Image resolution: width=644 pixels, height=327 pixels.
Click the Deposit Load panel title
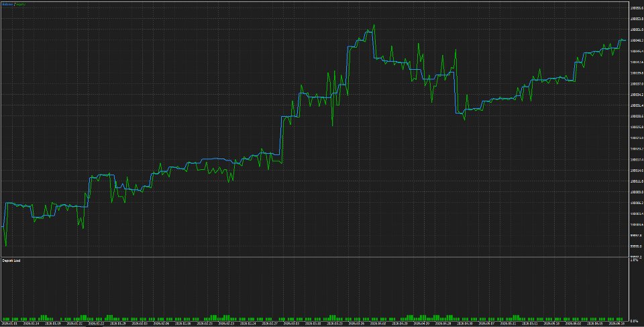pyautogui.click(x=11, y=261)
